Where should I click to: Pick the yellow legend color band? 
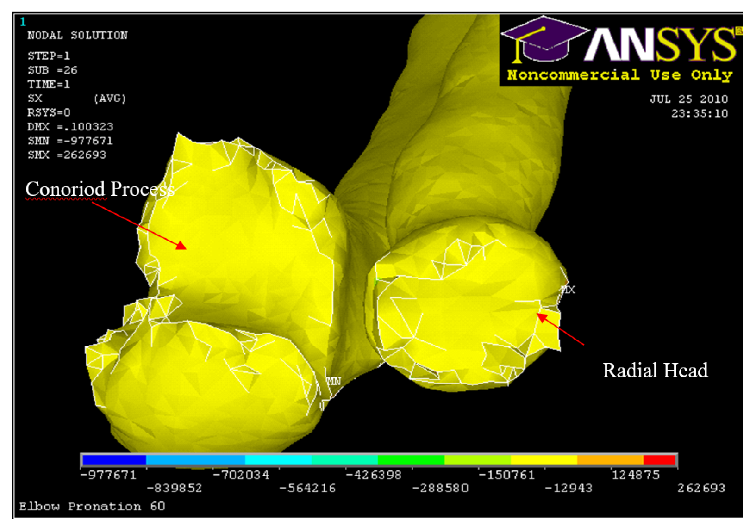tap(544, 460)
